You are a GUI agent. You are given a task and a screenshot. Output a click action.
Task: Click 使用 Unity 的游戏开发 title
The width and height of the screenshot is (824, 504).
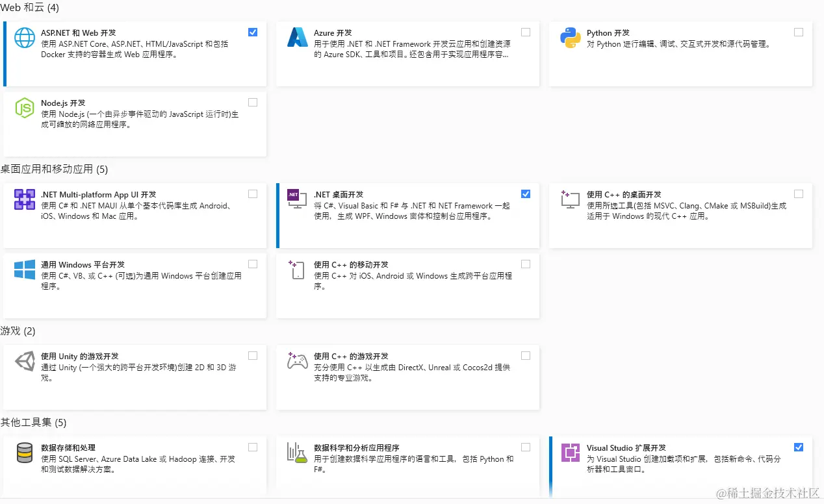click(x=79, y=356)
